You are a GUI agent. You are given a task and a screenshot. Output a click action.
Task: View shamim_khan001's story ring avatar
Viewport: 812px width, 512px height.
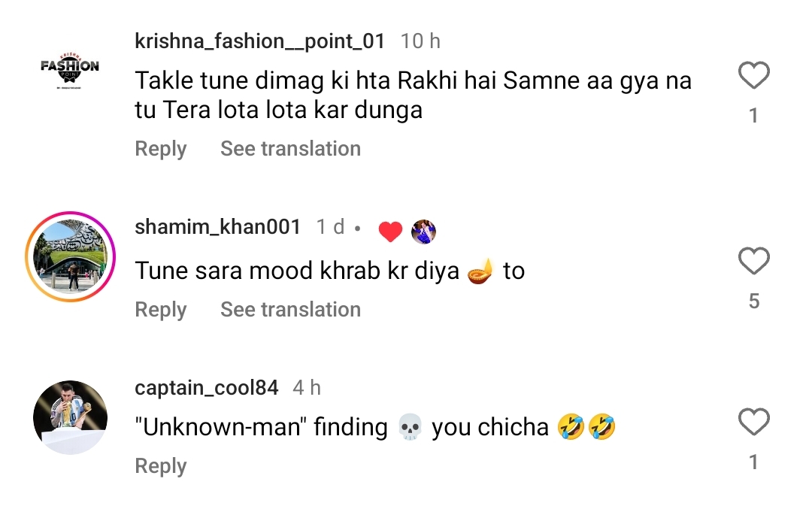70,257
